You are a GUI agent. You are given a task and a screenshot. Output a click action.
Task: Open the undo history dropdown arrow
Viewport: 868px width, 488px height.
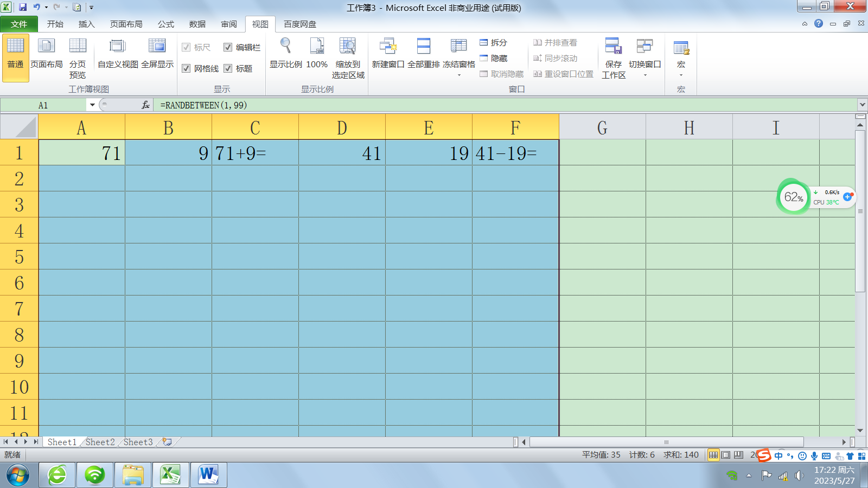pyautogui.click(x=46, y=8)
